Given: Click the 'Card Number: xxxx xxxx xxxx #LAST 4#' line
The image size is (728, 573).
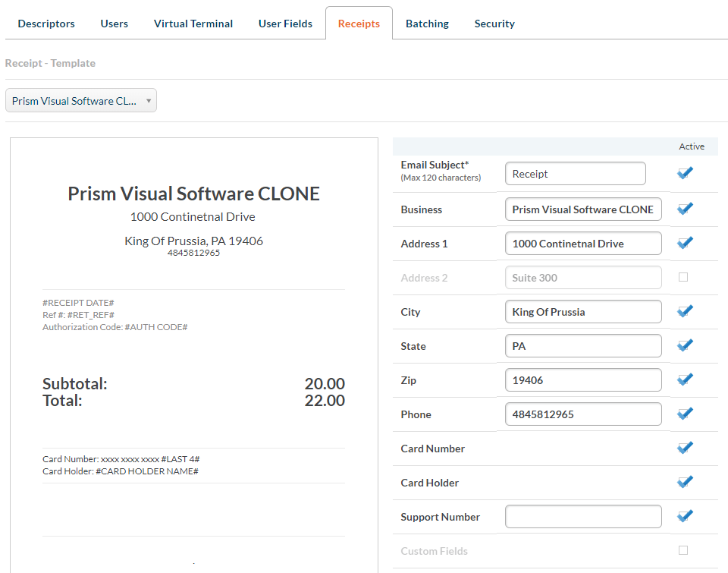Looking at the screenshot, I should point(121,459).
